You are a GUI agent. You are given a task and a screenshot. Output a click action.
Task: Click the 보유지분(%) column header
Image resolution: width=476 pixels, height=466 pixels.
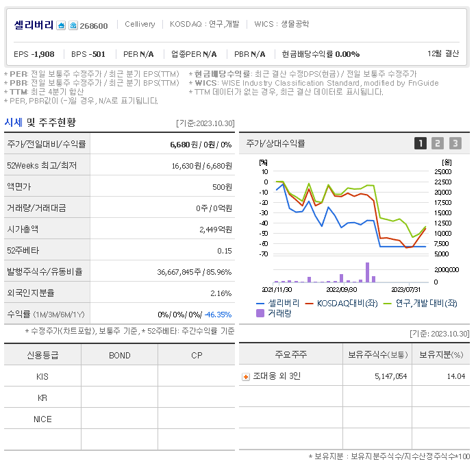click(441, 354)
